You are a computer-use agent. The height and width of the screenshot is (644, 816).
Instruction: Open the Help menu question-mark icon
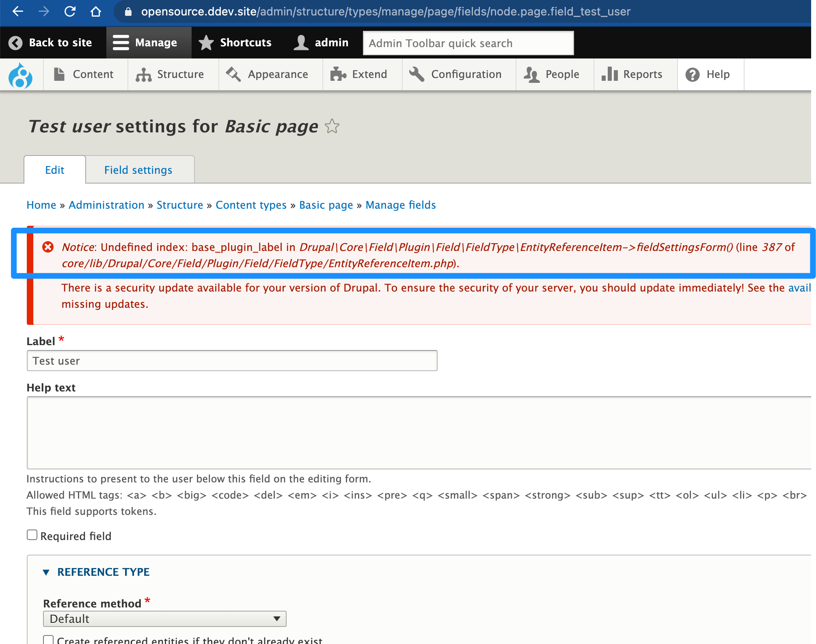693,75
